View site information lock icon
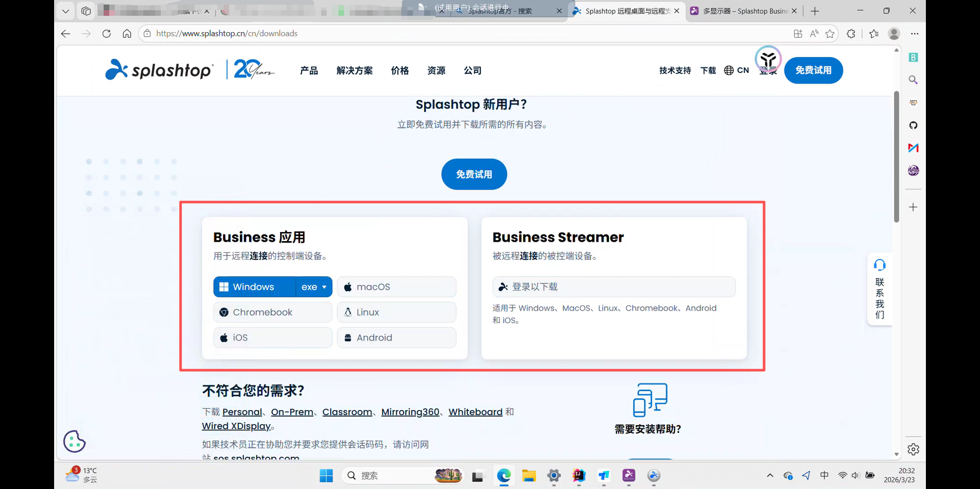Image resolution: width=980 pixels, height=489 pixels. (147, 34)
